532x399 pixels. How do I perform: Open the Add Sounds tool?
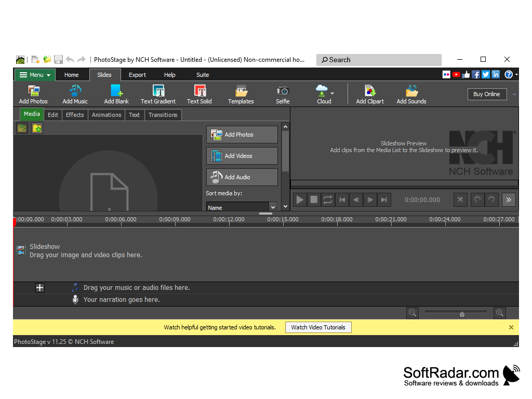coord(411,95)
